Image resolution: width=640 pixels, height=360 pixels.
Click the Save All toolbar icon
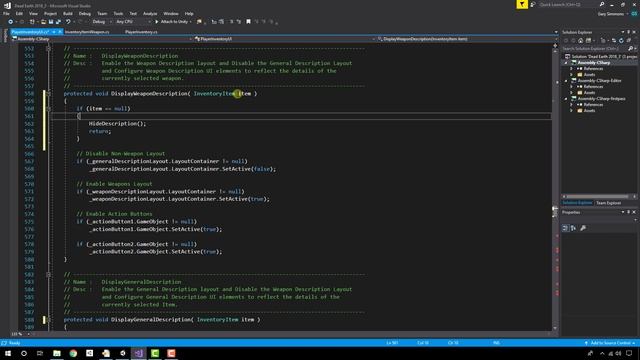(x=58, y=22)
